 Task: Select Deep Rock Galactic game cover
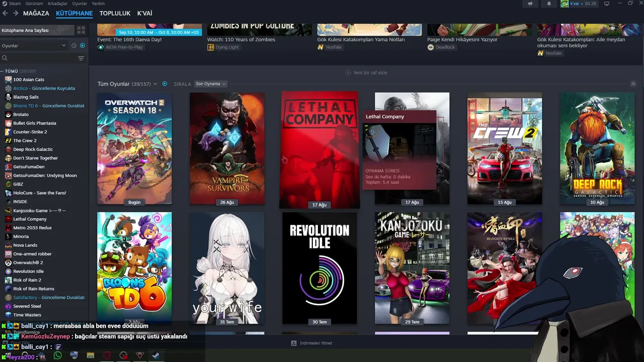point(597,148)
